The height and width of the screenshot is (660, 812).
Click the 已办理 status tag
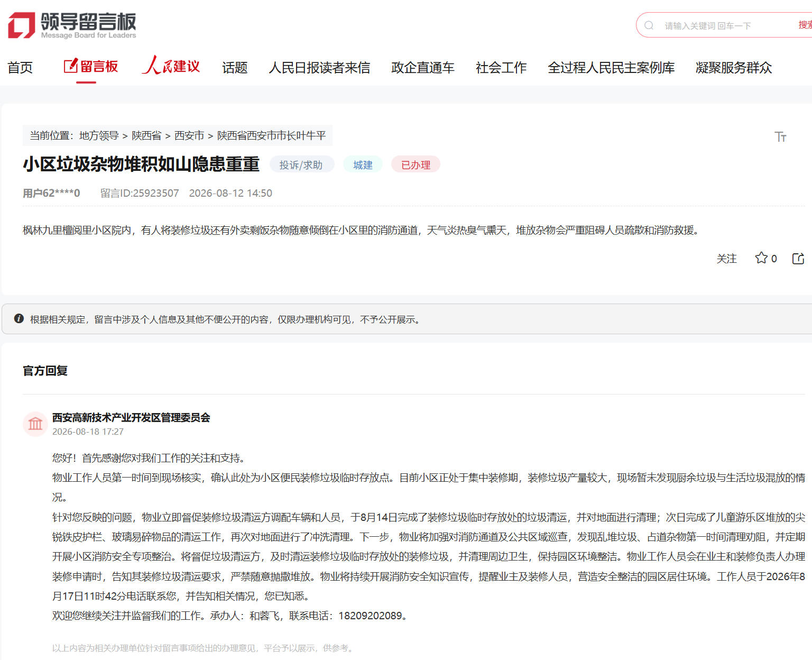coord(416,164)
